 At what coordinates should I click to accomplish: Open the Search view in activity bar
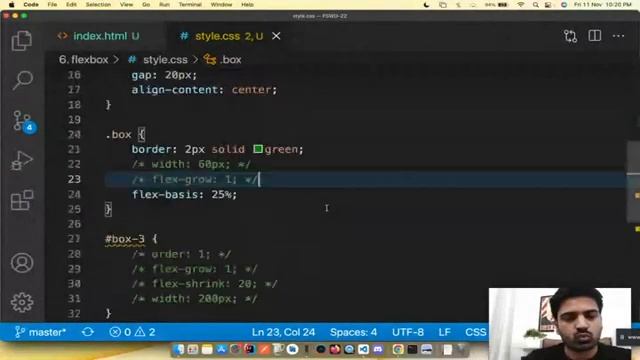click(x=22, y=80)
